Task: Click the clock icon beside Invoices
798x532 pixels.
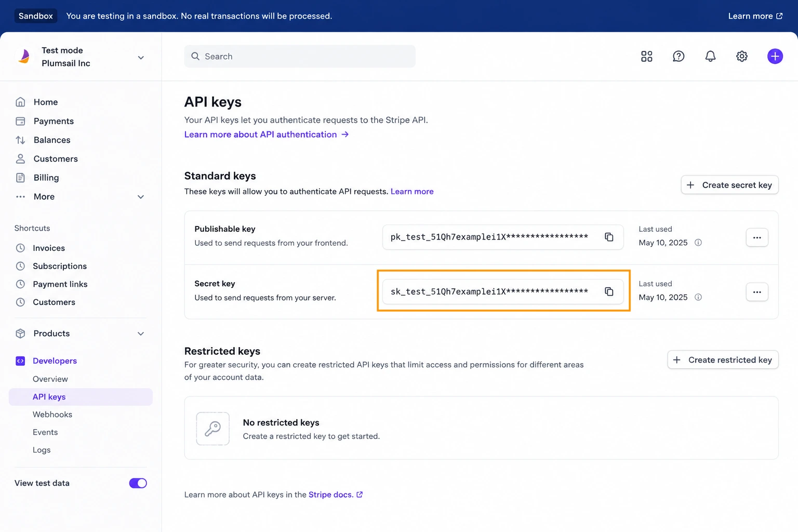Action: [20, 248]
